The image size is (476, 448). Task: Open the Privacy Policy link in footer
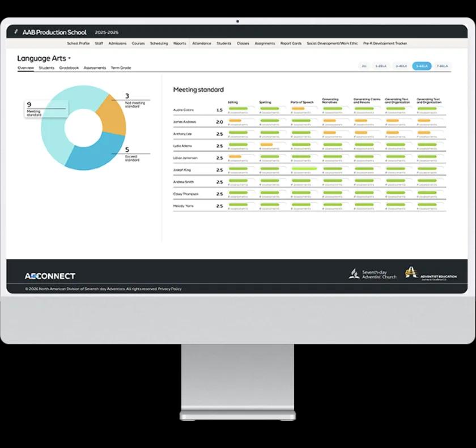coord(170,289)
